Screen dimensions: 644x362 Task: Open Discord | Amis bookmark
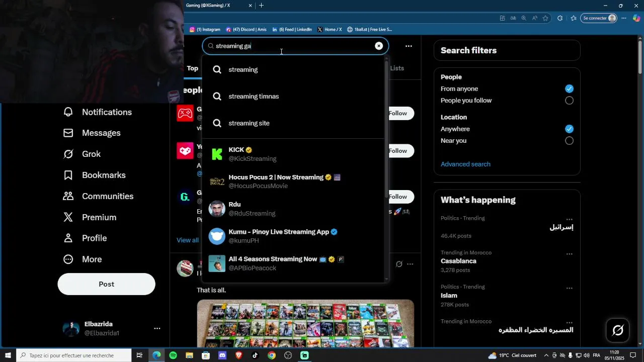click(247, 30)
